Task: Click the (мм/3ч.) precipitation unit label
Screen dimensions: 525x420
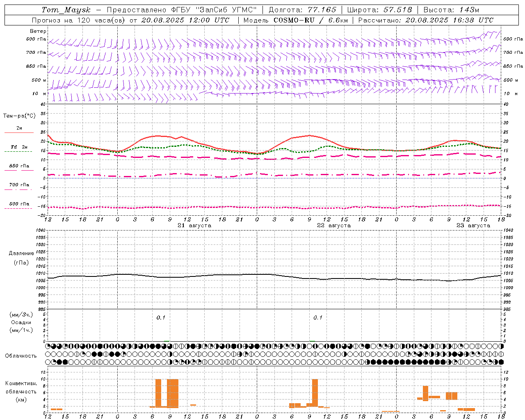Action: [x=21, y=315]
